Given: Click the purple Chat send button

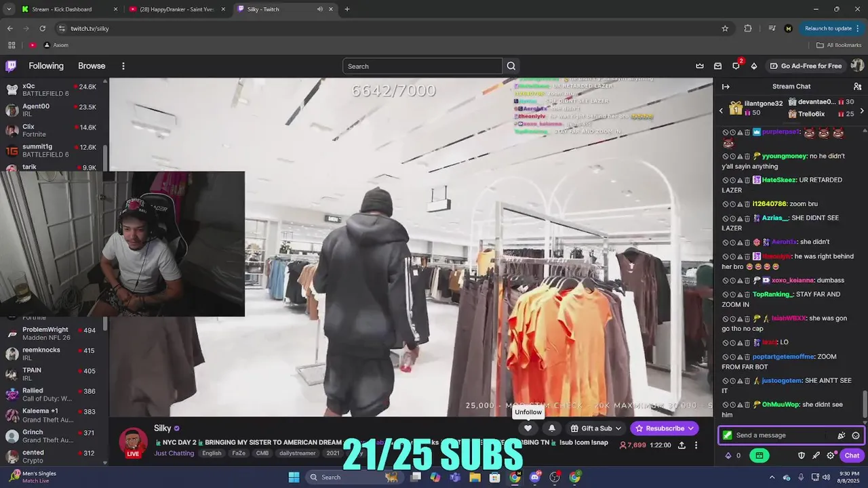Looking at the screenshot, I should (852, 455).
